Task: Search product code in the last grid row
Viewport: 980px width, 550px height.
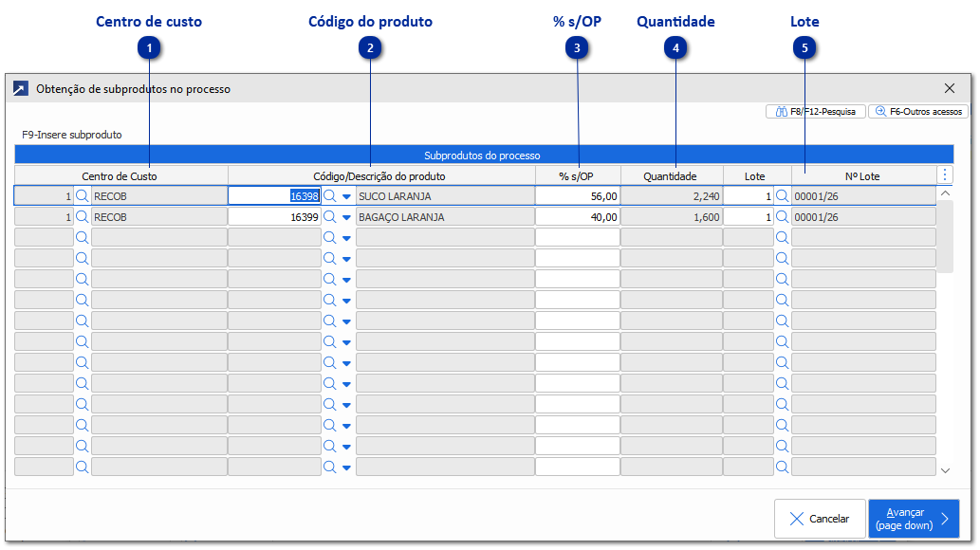Action: point(329,467)
